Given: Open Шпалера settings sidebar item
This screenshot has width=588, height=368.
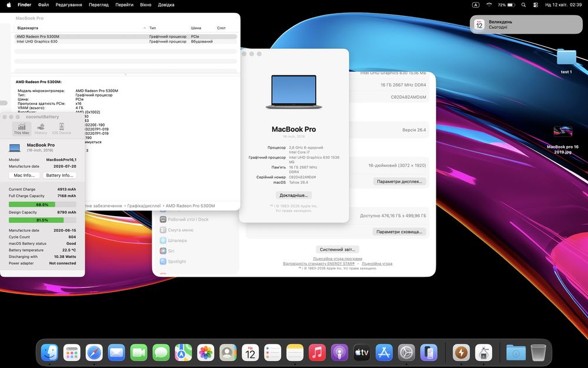Looking at the screenshot, I should [x=173, y=240].
